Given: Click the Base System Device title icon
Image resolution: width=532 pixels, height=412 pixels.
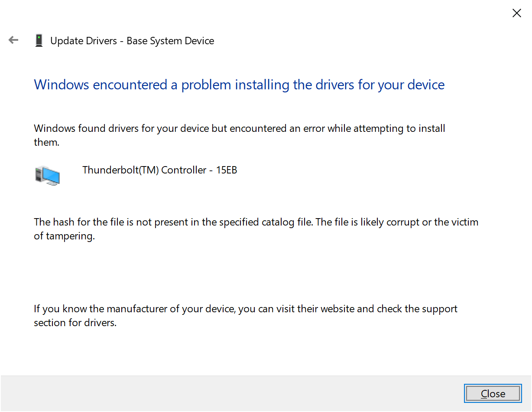Looking at the screenshot, I should (x=39, y=41).
